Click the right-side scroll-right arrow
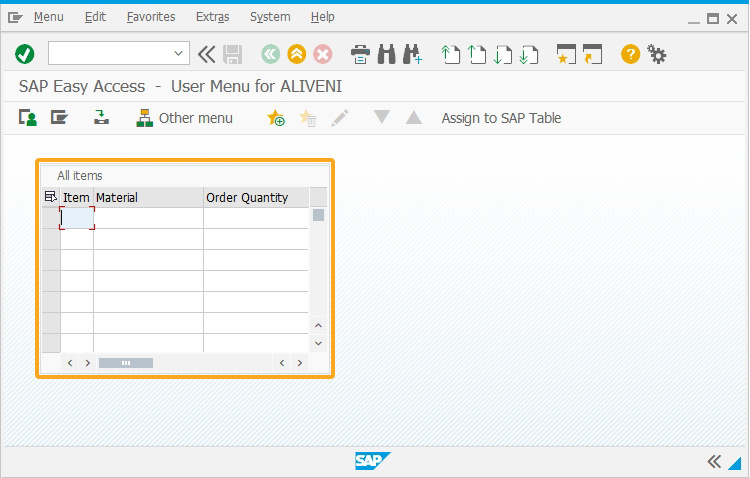750x478 pixels. (x=300, y=363)
